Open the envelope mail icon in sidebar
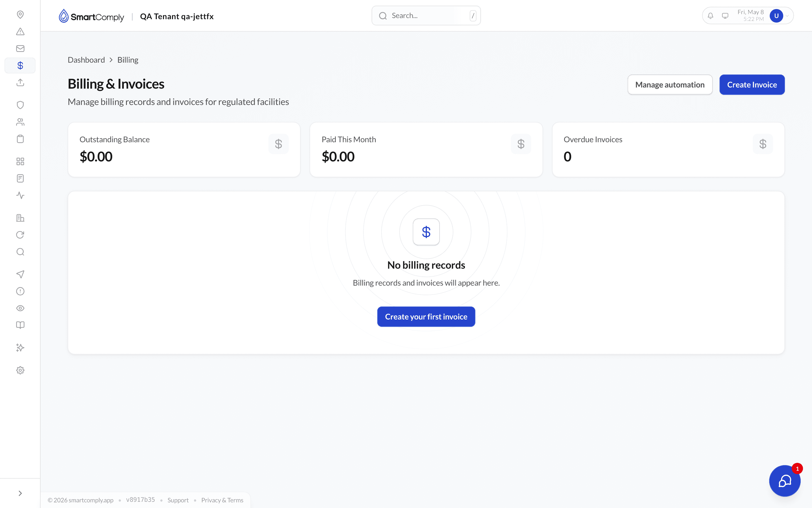 [20, 48]
